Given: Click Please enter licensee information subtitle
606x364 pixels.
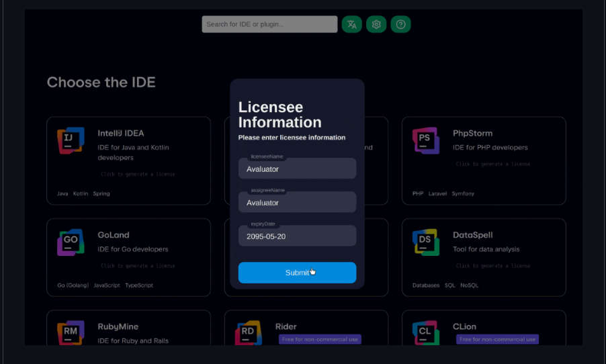Looking at the screenshot, I should (292, 138).
